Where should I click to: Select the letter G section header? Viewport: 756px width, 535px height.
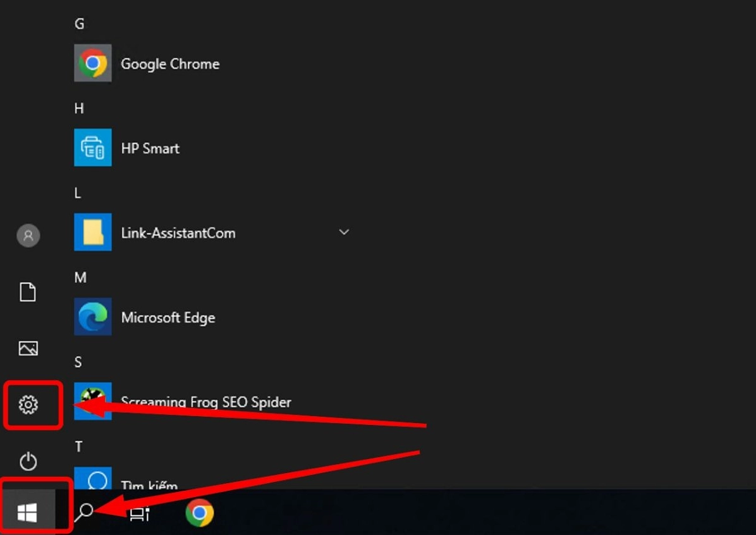79,23
